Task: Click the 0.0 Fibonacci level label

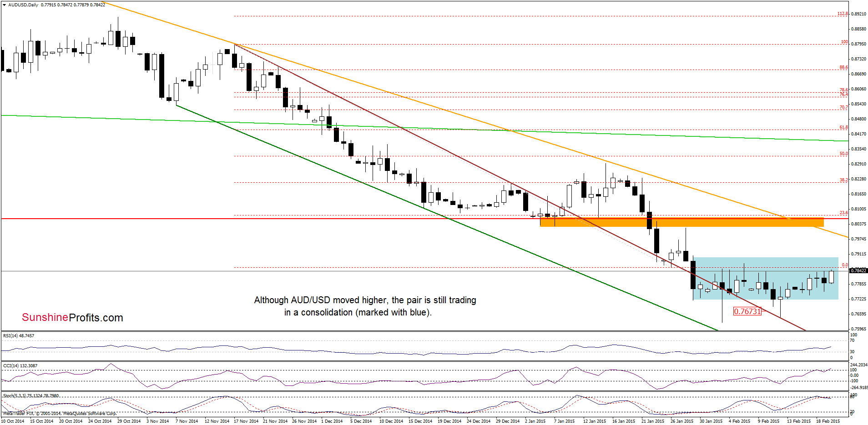Action: point(845,265)
